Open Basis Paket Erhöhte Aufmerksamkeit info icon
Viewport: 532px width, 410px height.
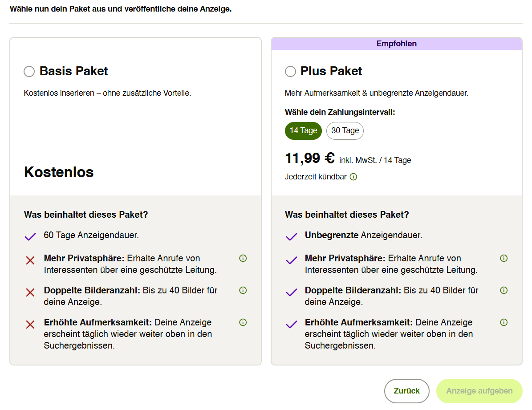pos(243,322)
